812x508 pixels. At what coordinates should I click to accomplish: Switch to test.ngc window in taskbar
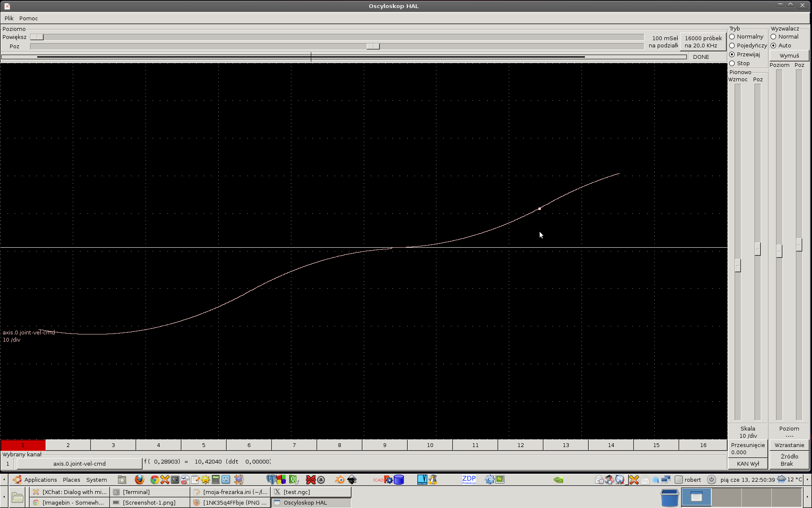[311, 492]
